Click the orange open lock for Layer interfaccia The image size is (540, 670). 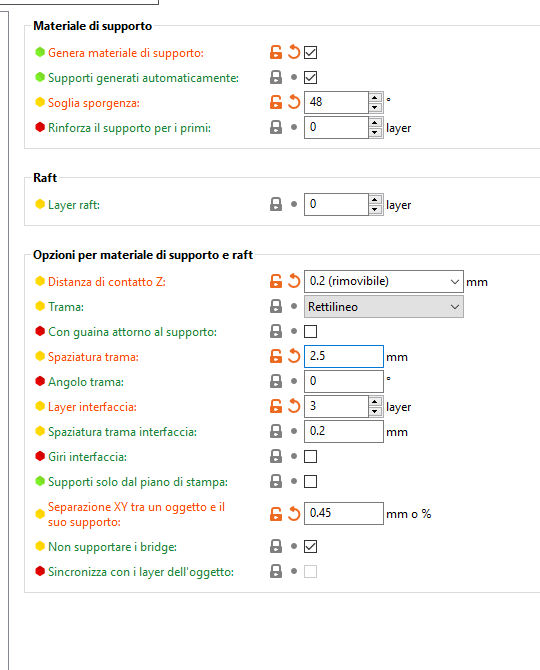(x=276, y=406)
